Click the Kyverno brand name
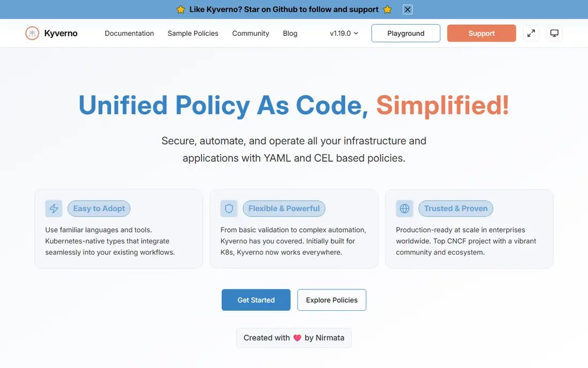 pyautogui.click(x=61, y=33)
